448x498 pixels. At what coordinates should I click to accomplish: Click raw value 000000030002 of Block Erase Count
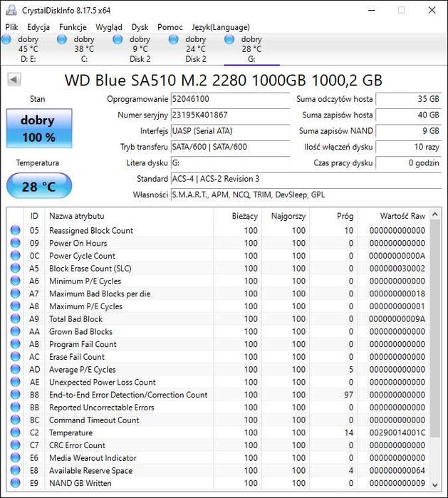pos(397,269)
